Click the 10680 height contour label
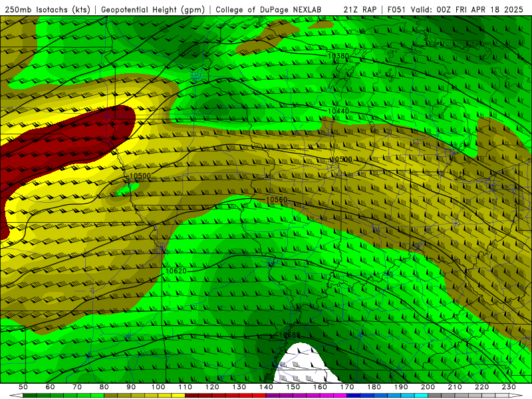 [289, 335]
